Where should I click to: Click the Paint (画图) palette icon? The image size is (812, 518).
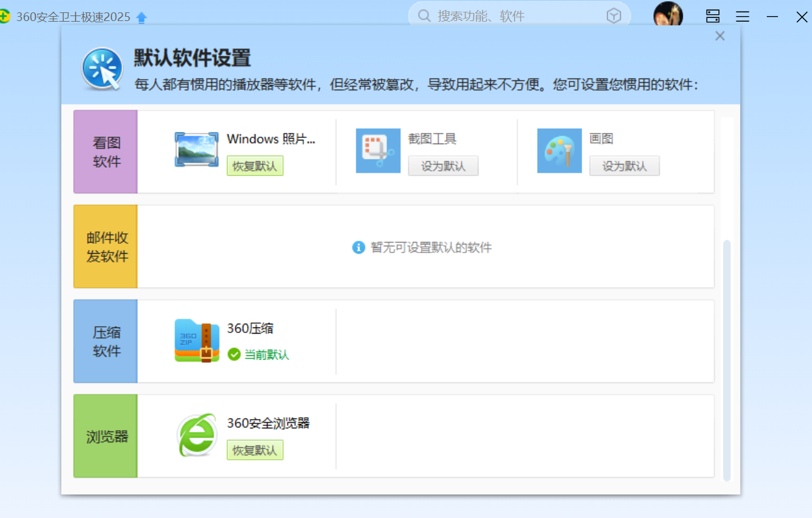click(x=559, y=150)
